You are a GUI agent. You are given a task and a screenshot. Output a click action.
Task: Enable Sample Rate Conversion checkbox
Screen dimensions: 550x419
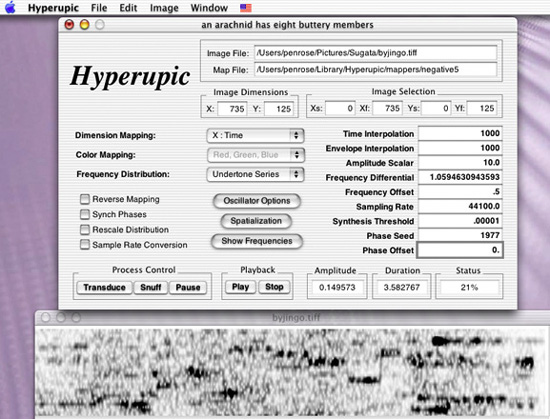(85, 245)
